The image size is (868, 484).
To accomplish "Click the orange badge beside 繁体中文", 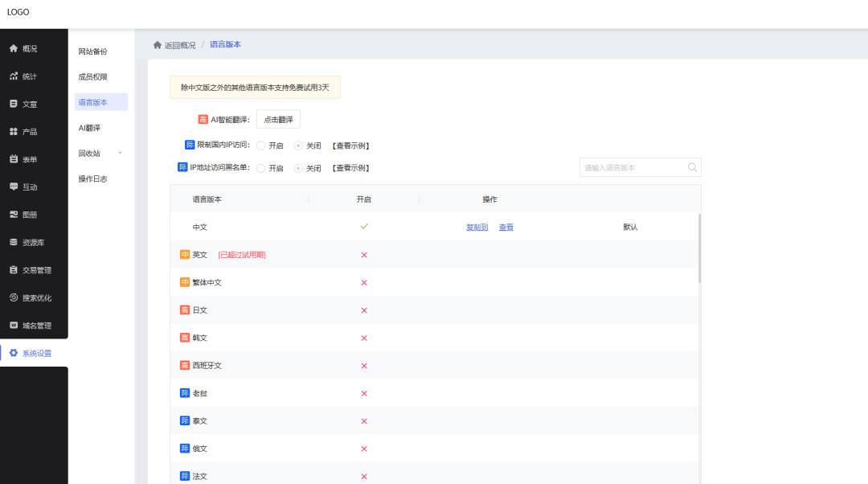I will pyautogui.click(x=185, y=282).
